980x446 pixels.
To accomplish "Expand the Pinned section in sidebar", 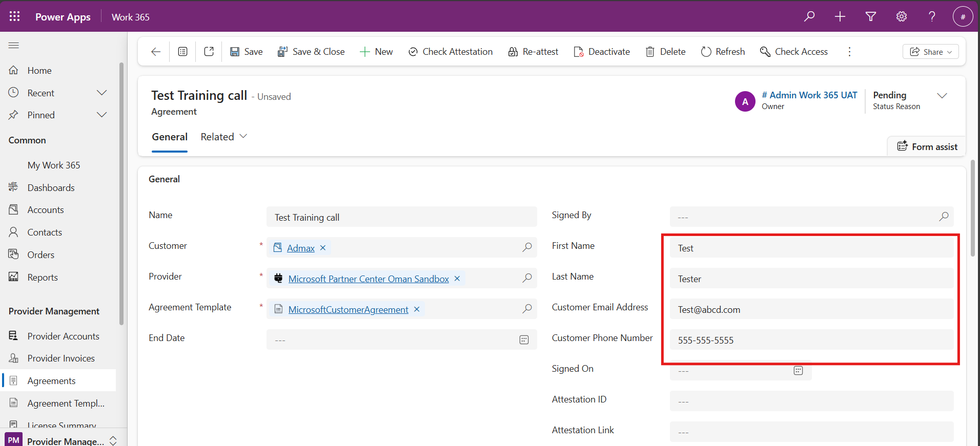I will (x=101, y=115).
